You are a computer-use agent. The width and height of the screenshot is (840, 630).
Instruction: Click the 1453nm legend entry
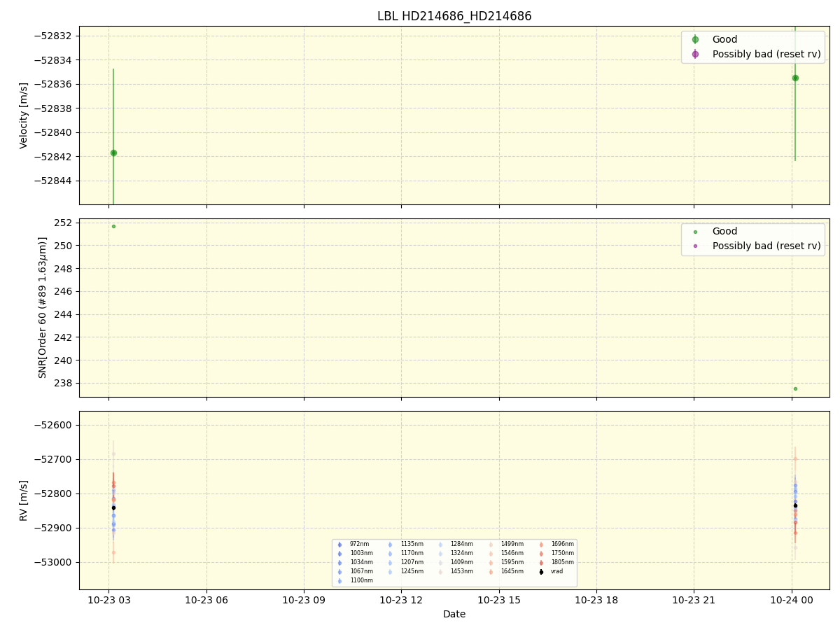(455, 572)
